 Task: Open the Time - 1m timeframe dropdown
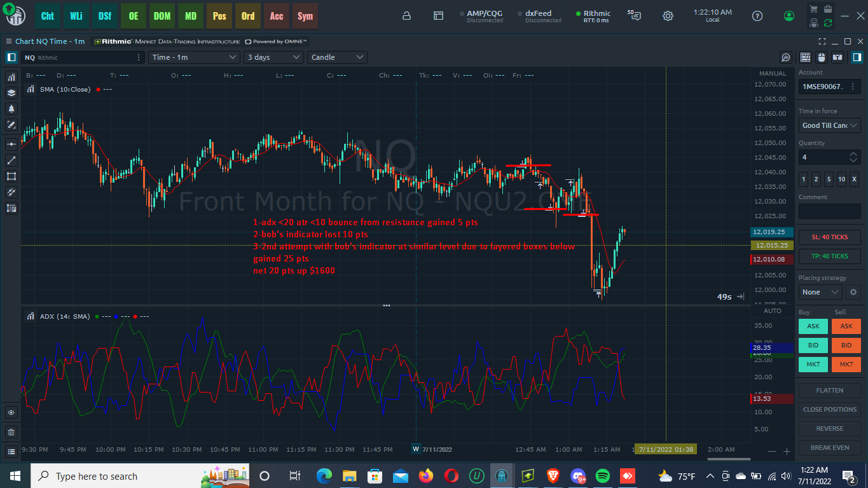(194, 57)
